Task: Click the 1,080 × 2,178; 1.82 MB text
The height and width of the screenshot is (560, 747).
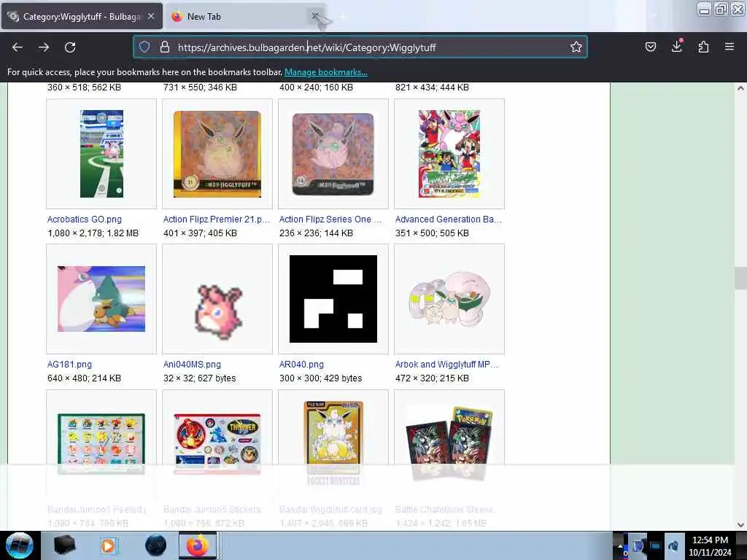Action: click(93, 233)
